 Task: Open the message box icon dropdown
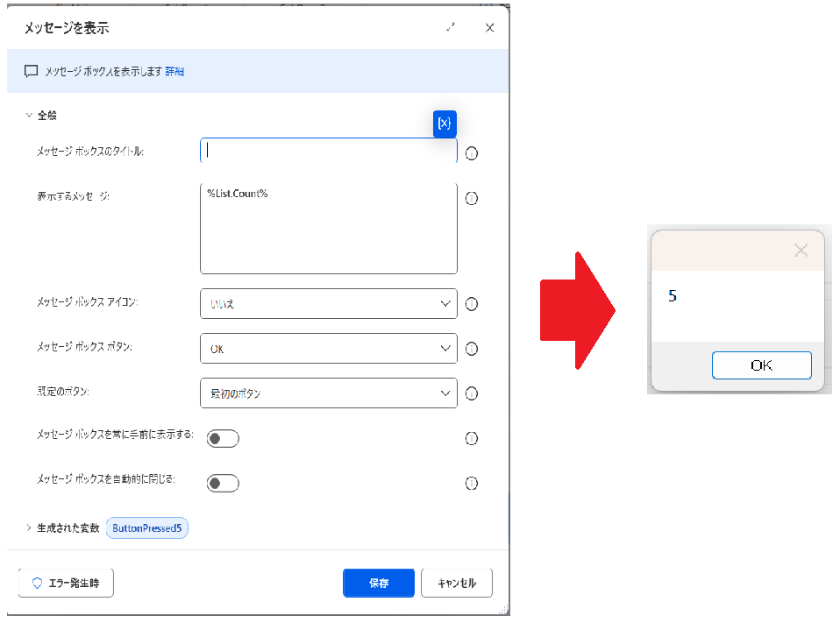[x=328, y=304]
